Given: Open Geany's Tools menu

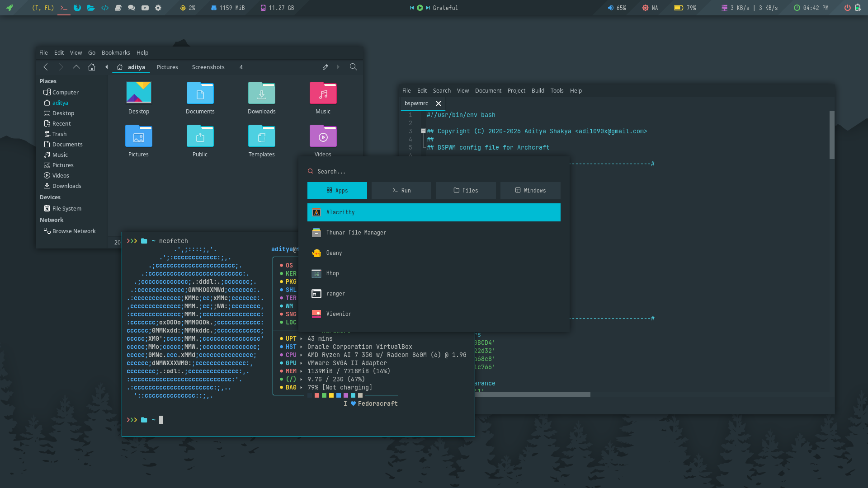Looking at the screenshot, I should click(557, 91).
